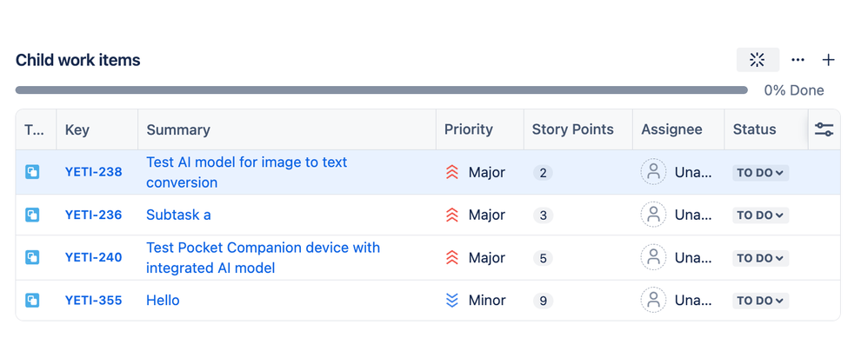Viewport: 868px width, 351px height.
Task: Click the unassigned avatar icon for YETI-236
Action: point(653,215)
